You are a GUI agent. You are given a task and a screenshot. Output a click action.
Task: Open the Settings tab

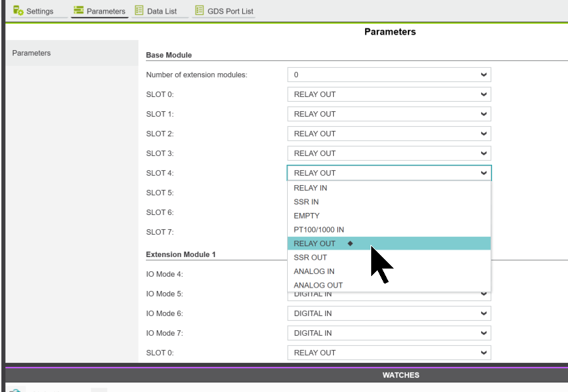click(39, 12)
